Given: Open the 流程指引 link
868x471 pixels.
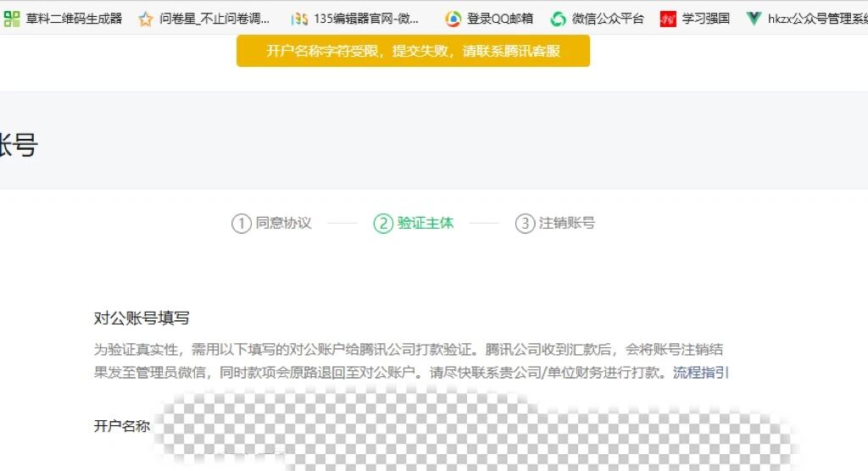Looking at the screenshot, I should click(701, 373).
